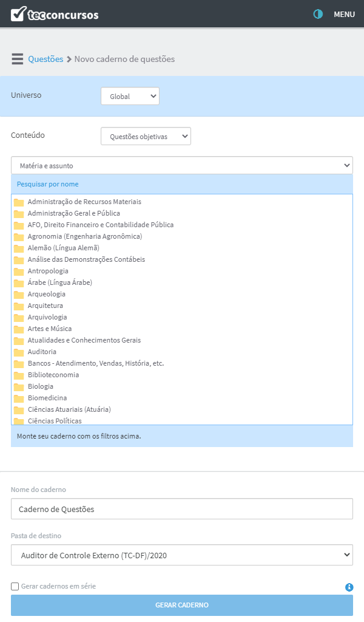
Task: Select the Arquivologia subject
Action: (47, 316)
